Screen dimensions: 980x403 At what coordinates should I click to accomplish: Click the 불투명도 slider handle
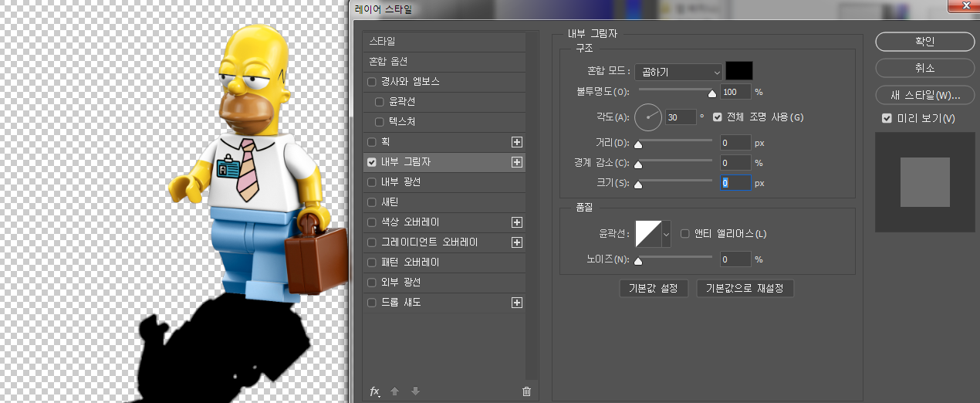click(x=712, y=93)
